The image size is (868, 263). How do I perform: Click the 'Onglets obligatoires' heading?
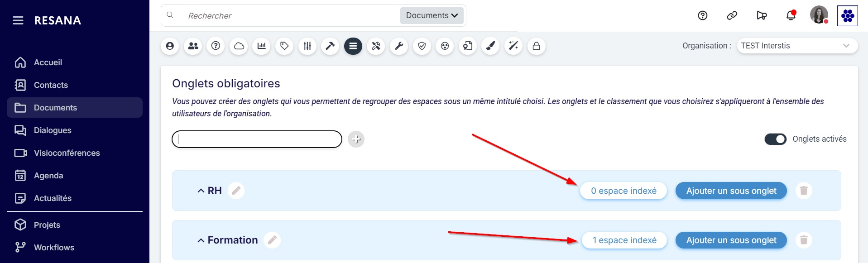coord(226,83)
